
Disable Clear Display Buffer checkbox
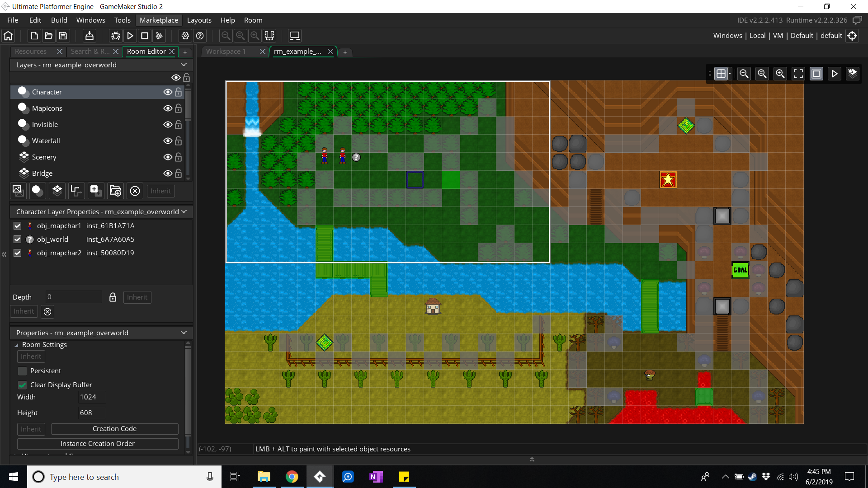pos(22,385)
